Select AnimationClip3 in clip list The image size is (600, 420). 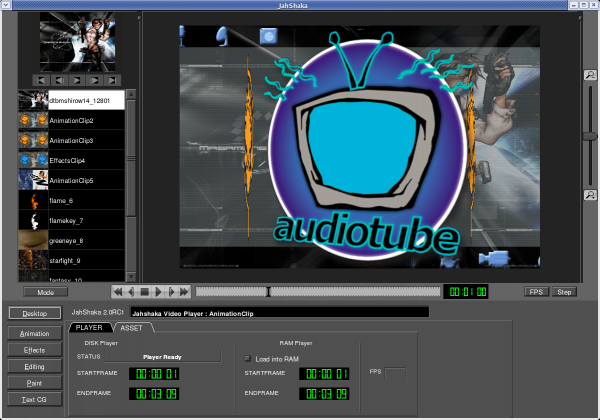point(72,140)
